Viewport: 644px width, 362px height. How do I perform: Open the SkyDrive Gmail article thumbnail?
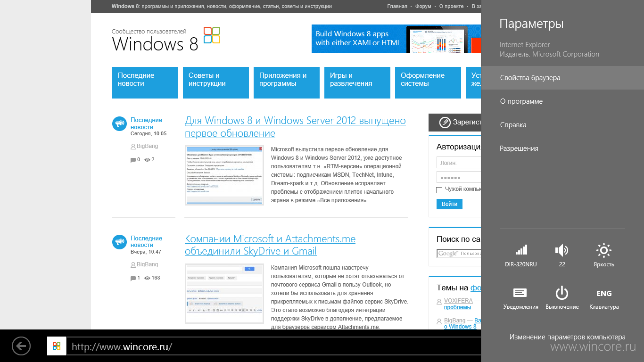point(224,294)
